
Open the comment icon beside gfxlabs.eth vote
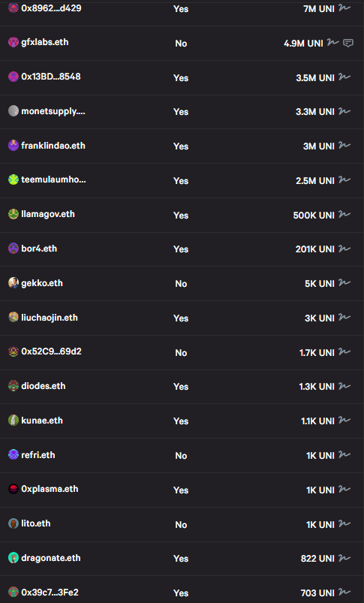(x=348, y=43)
